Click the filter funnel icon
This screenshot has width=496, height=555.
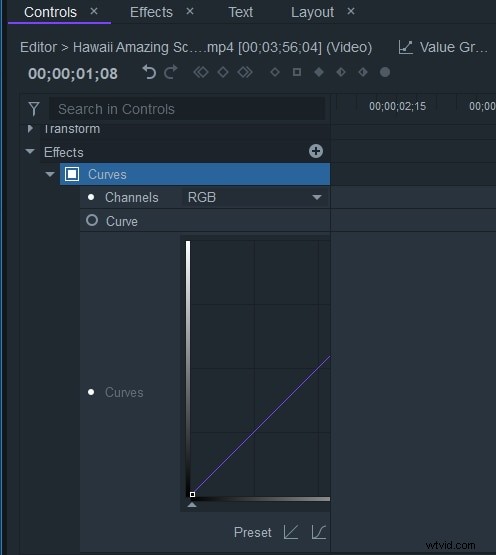click(34, 109)
